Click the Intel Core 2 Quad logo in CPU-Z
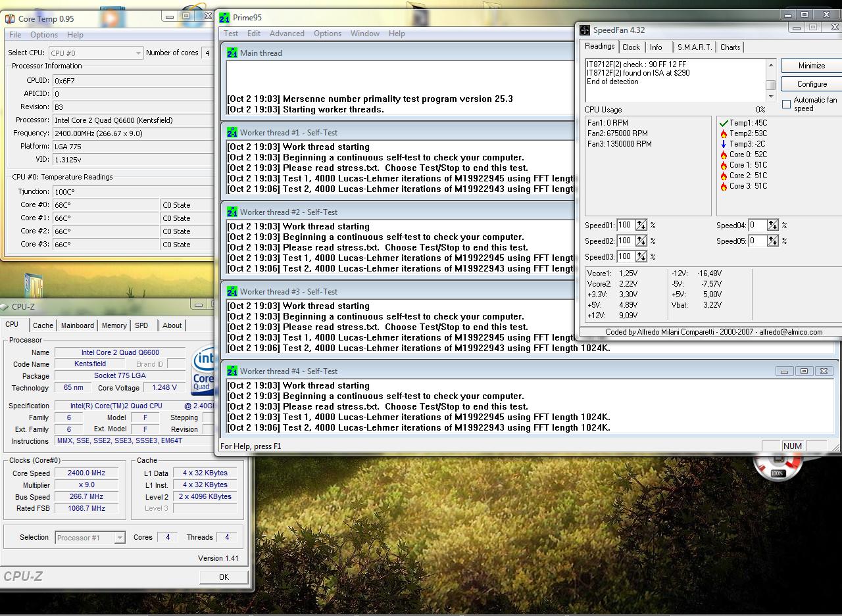 click(x=203, y=371)
